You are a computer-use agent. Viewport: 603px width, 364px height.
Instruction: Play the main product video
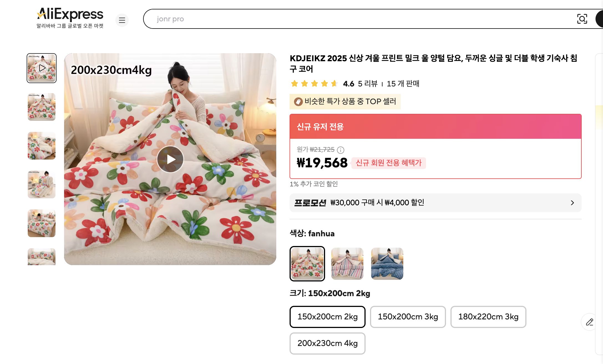pos(170,158)
